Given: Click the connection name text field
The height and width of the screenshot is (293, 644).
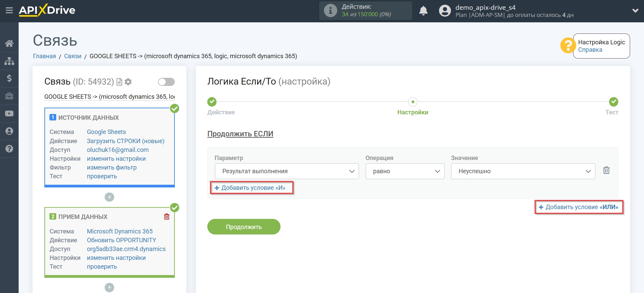Looking at the screenshot, I should pos(110,97).
